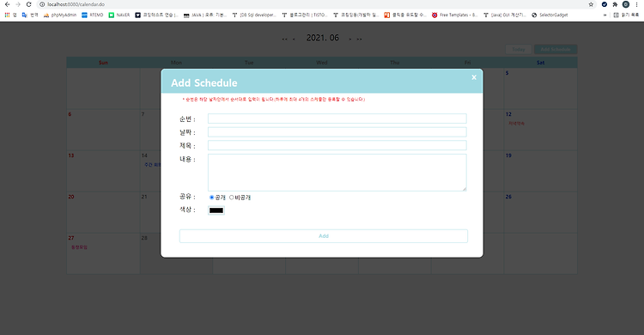644x335 pixels.
Task: Bookmark this page with the star icon
Action: pos(591,4)
